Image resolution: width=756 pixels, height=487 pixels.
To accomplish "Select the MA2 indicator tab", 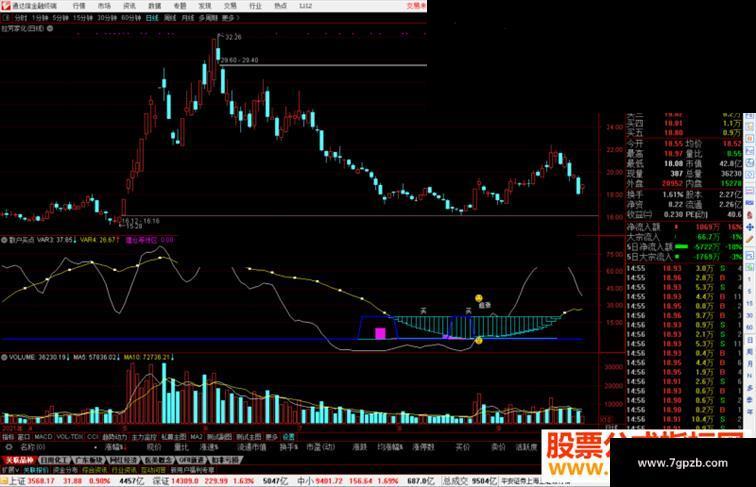I will pyautogui.click(x=196, y=437).
